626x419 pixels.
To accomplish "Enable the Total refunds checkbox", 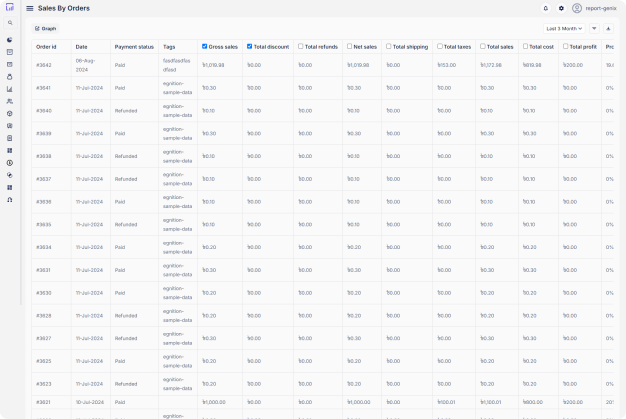I will tap(301, 46).
